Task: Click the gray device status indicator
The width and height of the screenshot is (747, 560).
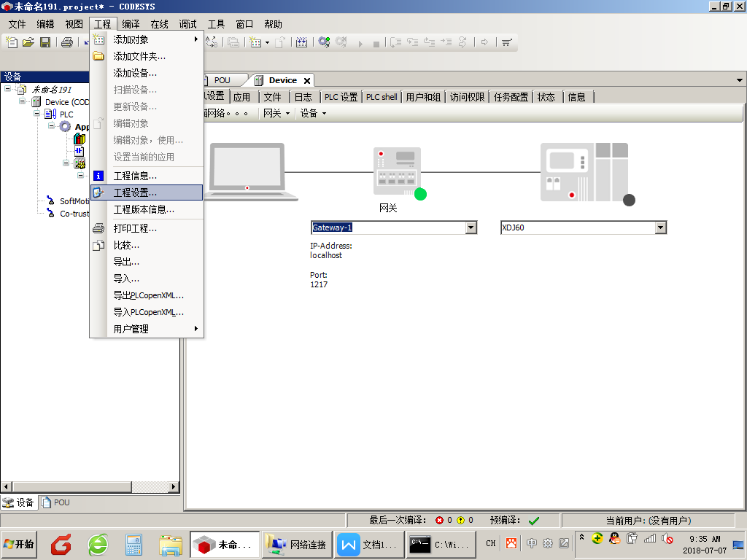Action: (629, 200)
